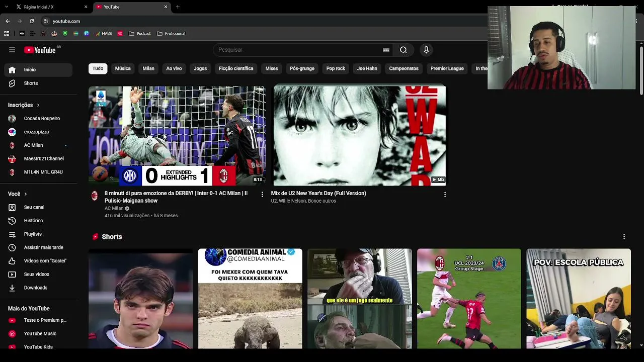Play the U2 War album mix thumbnail

click(360, 136)
